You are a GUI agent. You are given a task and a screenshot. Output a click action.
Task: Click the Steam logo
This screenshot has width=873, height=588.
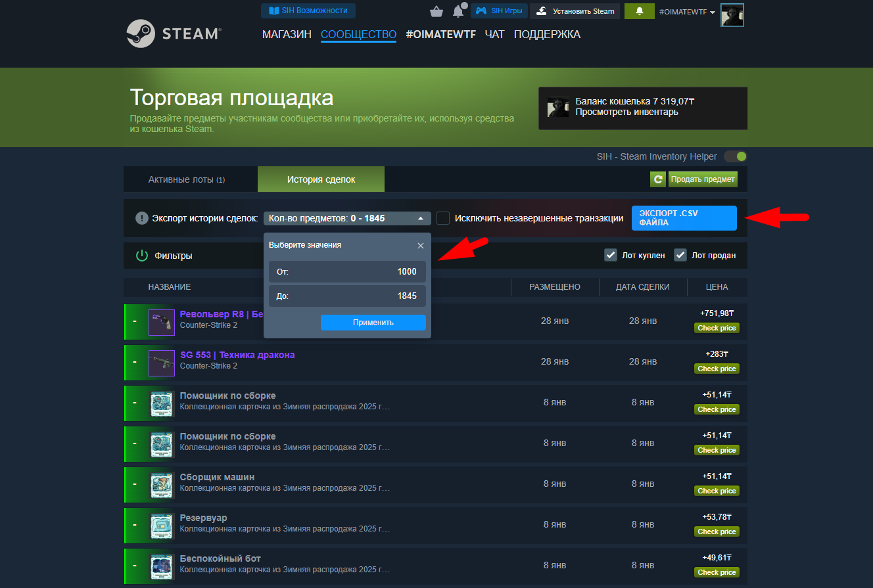coord(174,34)
